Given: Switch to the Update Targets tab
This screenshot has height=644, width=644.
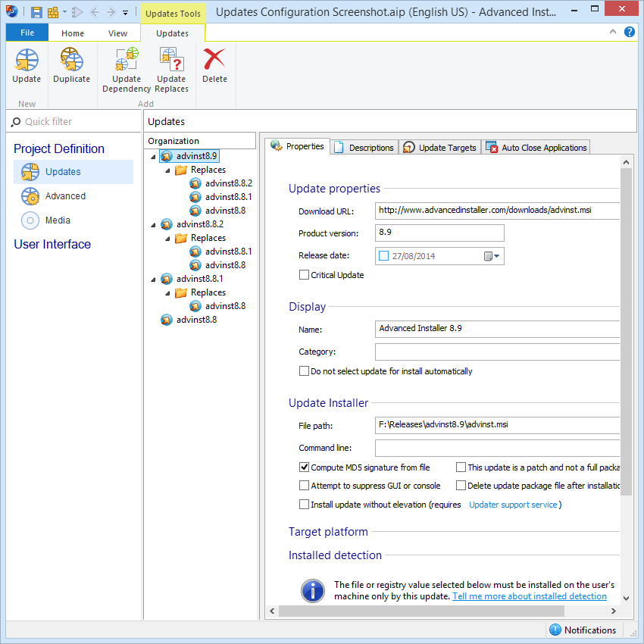Looking at the screenshot, I should coord(439,148).
